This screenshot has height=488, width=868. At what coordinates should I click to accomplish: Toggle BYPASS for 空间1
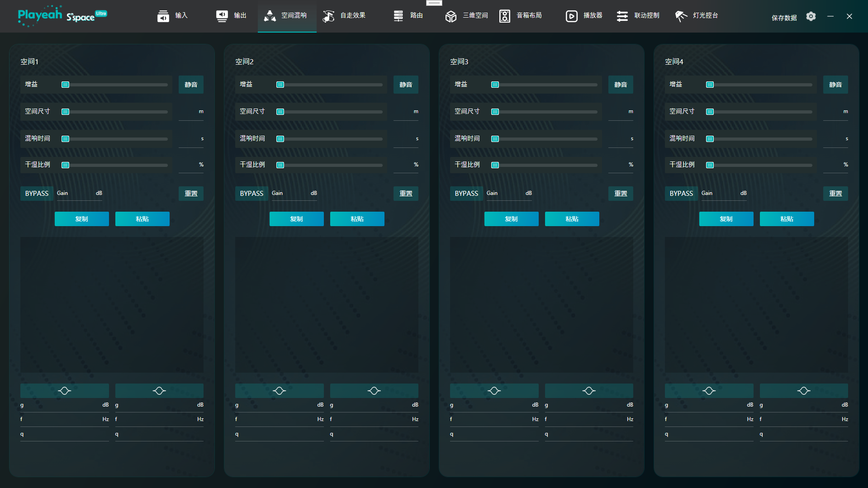tap(37, 194)
